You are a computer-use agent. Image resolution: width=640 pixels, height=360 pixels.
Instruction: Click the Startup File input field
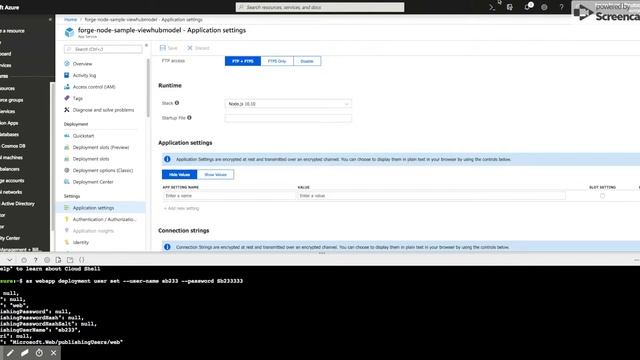288,118
